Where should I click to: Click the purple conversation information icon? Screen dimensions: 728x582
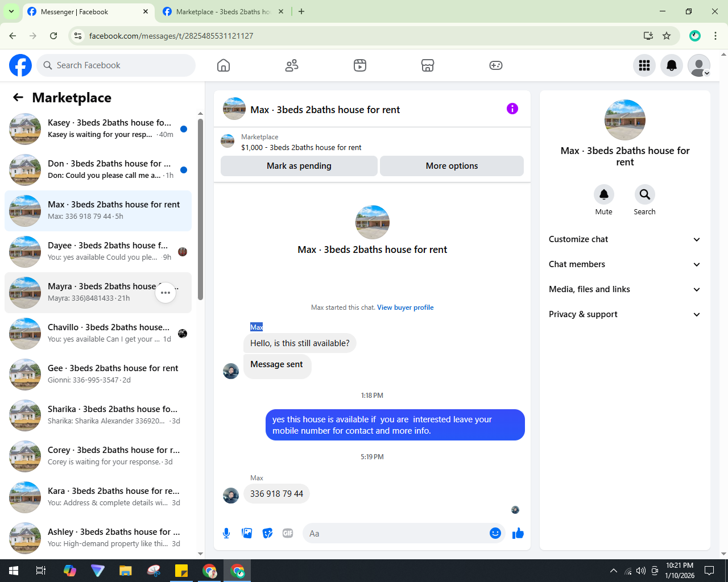pos(512,109)
